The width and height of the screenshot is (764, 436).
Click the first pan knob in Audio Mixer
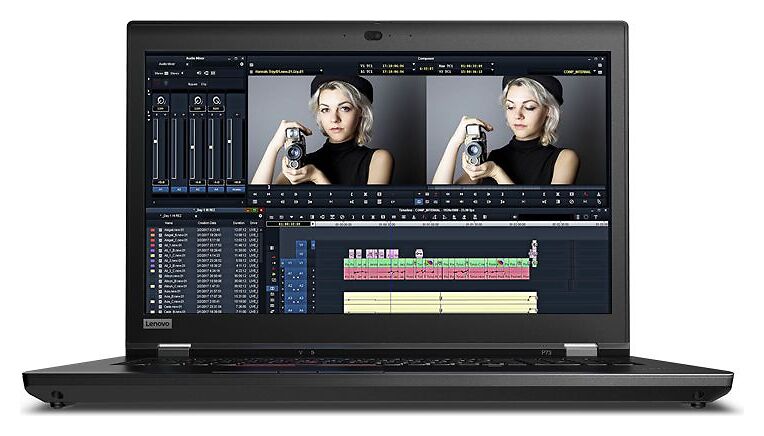point(161,103)
